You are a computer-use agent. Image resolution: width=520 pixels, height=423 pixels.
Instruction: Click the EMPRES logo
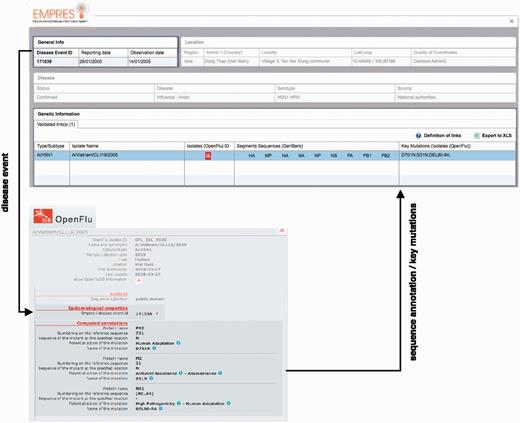pos(60,13)
